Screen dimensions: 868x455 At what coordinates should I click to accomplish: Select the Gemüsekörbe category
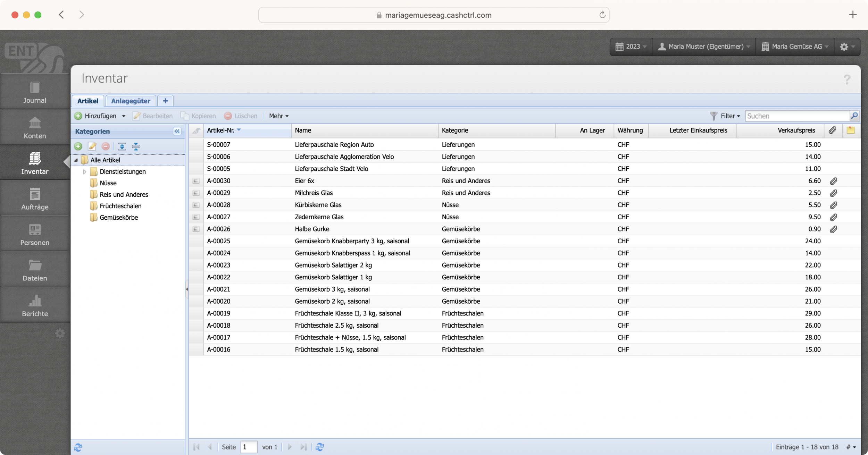(x=119, y=218)
